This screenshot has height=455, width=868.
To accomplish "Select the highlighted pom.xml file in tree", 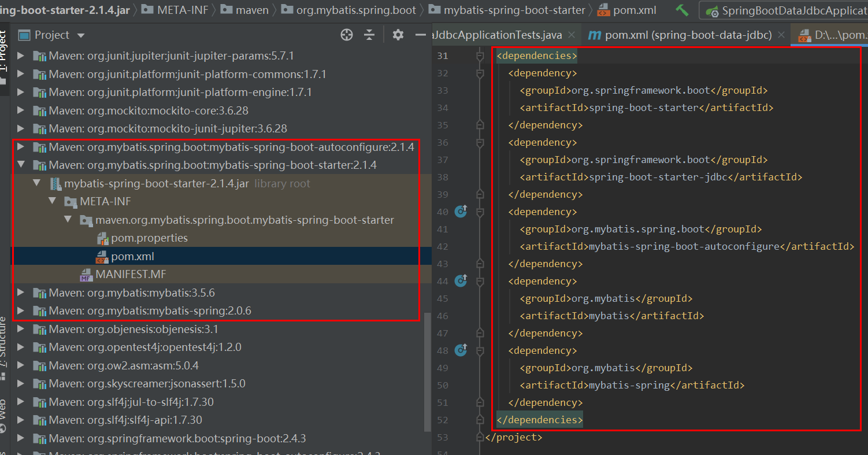I will (x=132, y=256).
